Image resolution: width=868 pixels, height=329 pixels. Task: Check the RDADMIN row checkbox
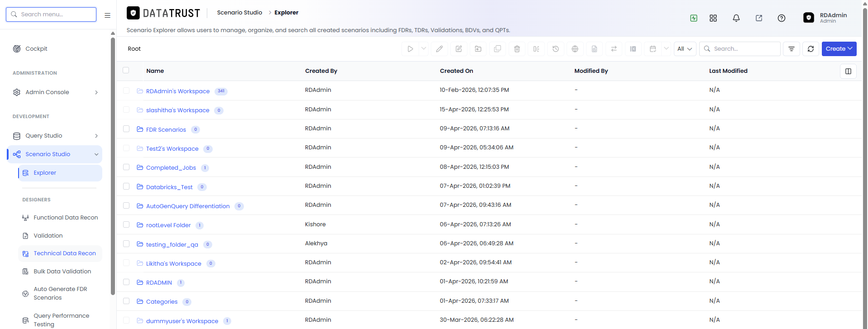pyautogui.click(x=126, y=282)
